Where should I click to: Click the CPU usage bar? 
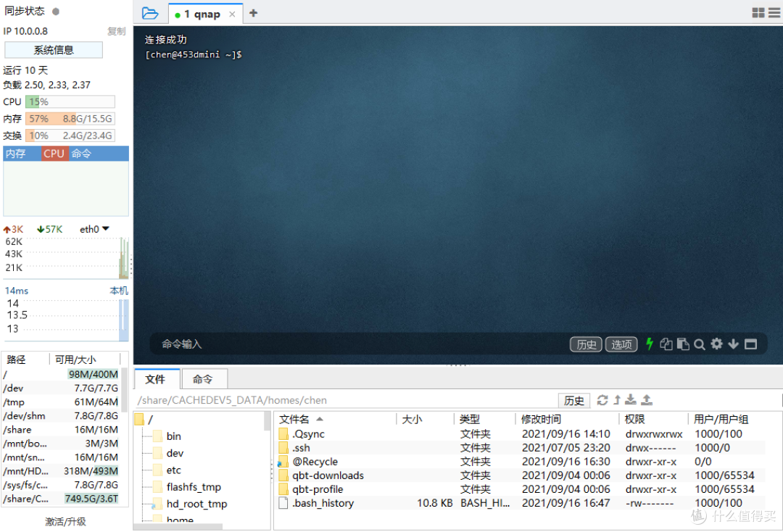tap(70, 101)
